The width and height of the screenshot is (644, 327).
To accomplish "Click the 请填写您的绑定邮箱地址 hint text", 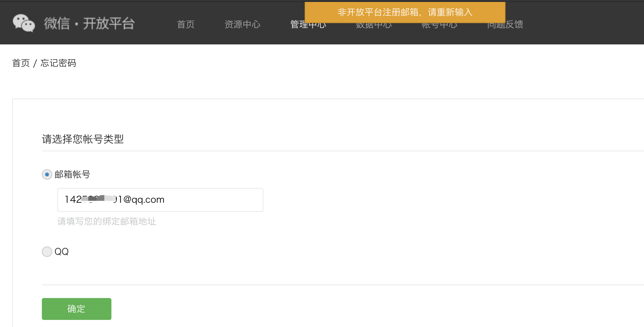I will point(107,221).
